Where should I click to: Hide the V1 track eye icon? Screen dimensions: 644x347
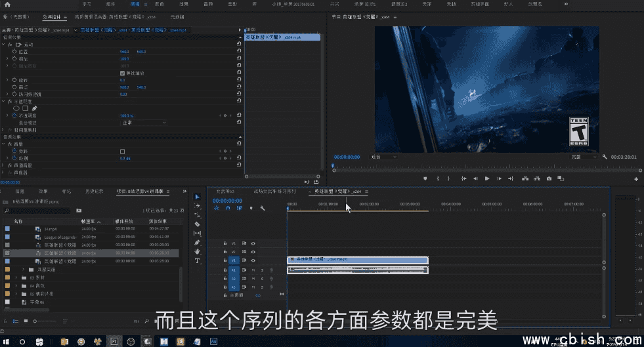pyautogui.click(x=253, y=260)
